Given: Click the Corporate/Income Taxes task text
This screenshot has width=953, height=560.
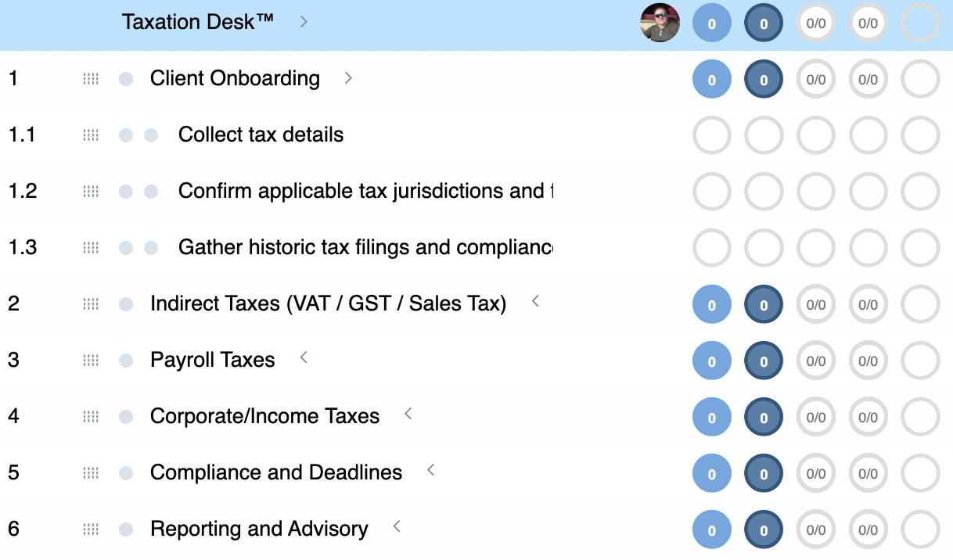Looking at the screenshot, I should [x=265, y=416].
